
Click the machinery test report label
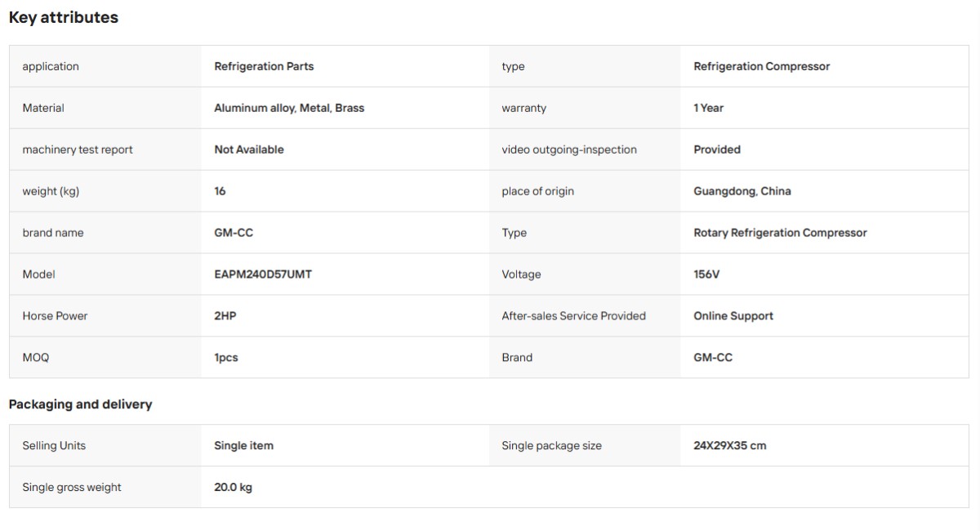[78, 149]
